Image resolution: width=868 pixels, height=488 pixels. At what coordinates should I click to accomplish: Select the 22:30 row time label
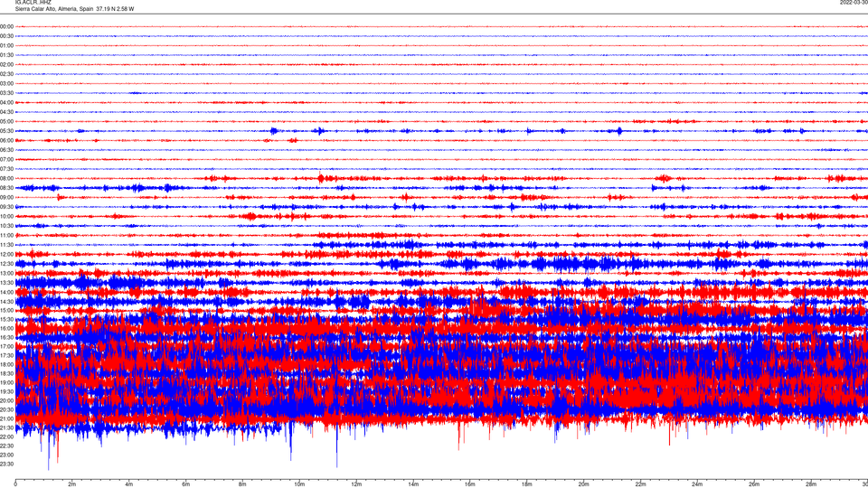pyautogui.click(x=6, y=446)
